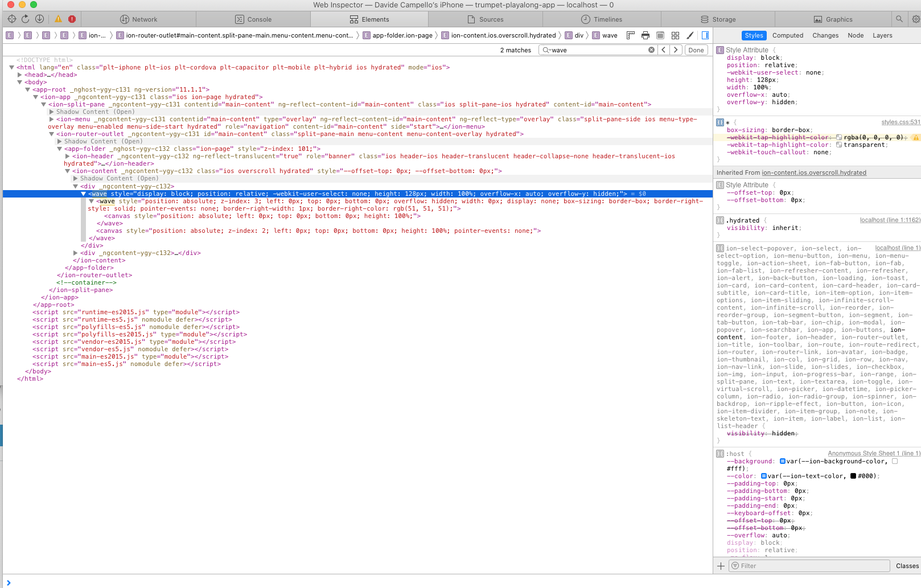Export the page with download icon
The width and height of the screenshot is (921, 588).
(39, 18)
